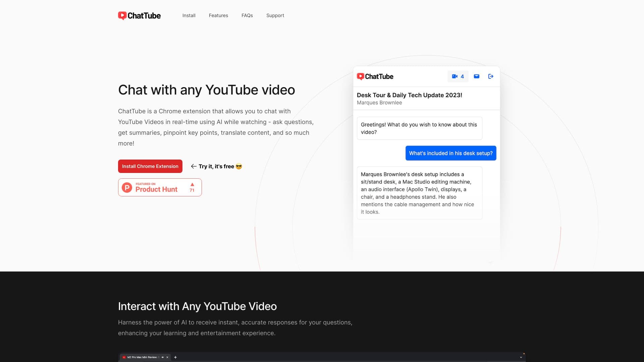Image resolution: width=644 pixels, height=362 pixels.
Task: Click the Install Chrome Extension button
Action: click(x=150, y=166)
